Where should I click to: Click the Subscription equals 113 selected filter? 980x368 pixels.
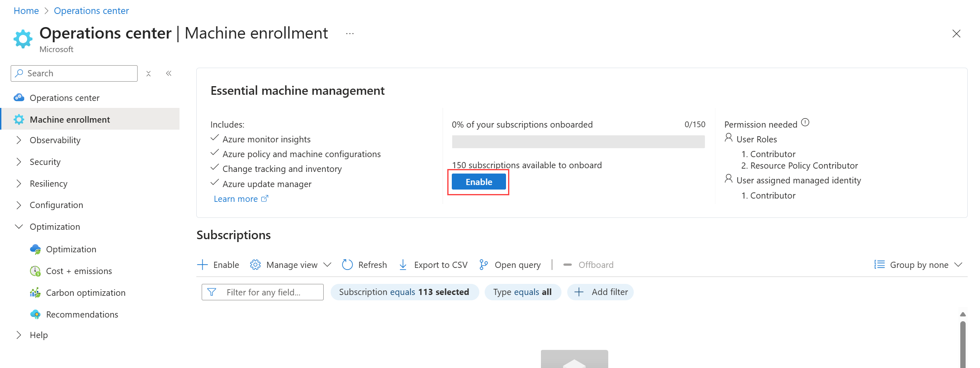(x=404, y=292)
